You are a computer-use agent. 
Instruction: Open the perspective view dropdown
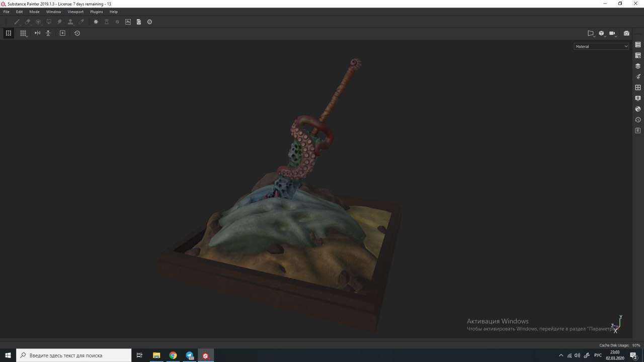(x=591, y=33)
